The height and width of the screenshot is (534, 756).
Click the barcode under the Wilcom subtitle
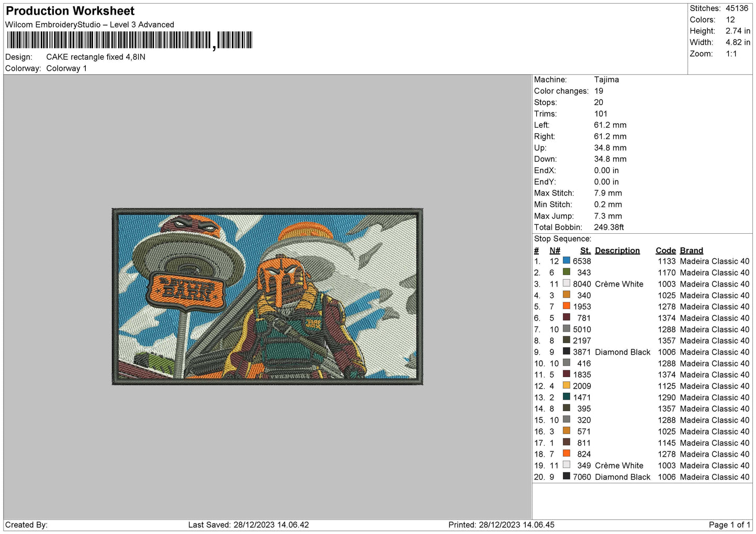(130, 40)
